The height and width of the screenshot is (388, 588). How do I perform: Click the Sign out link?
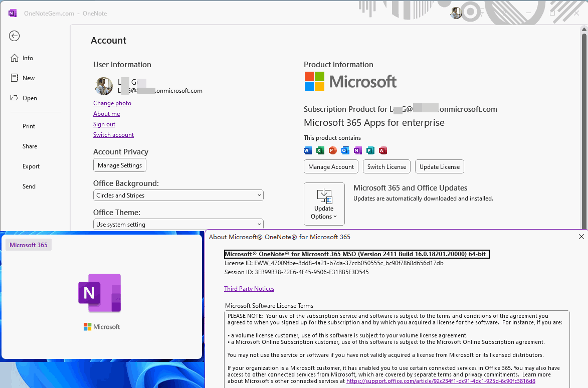[104, 124]
